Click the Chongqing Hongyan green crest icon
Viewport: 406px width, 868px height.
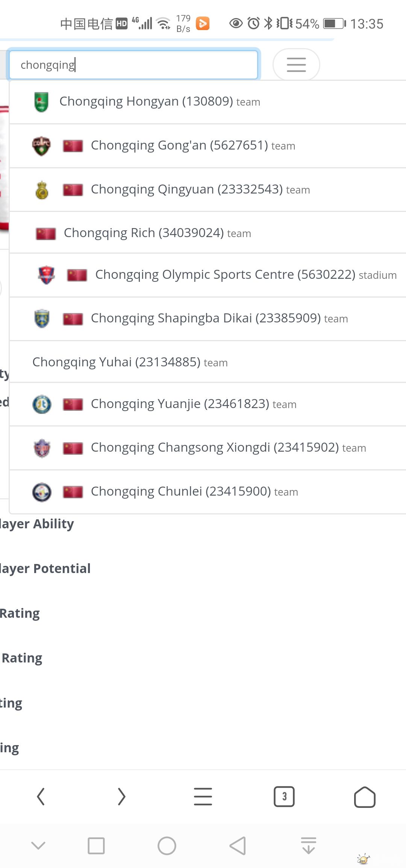point(41,102)
